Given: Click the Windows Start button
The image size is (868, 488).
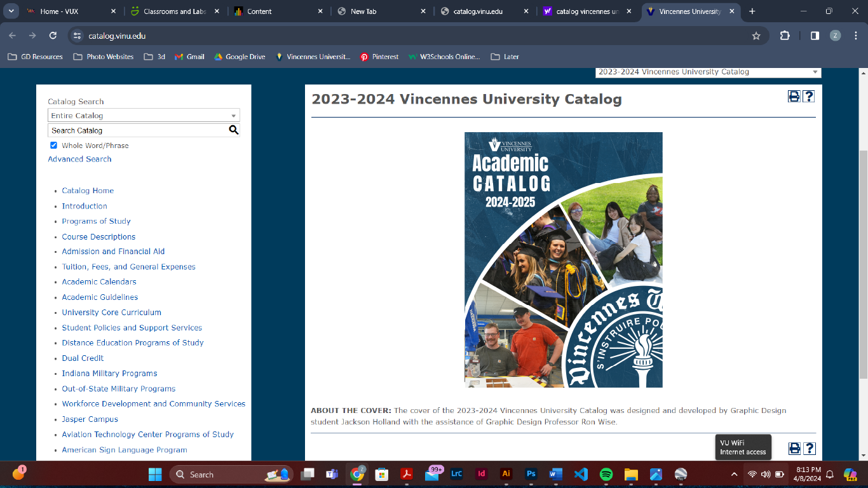Looking at the screenshot, I should (x=155, y=474).
